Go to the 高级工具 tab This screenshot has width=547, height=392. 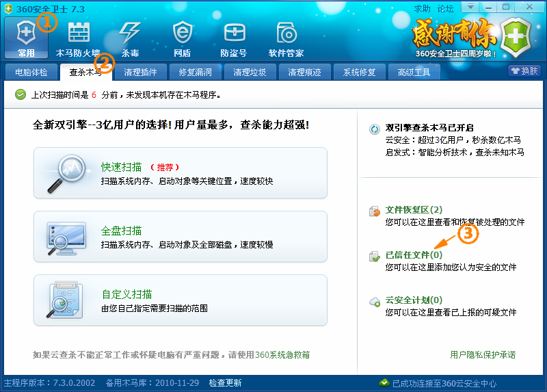click(x=414, y=72)
